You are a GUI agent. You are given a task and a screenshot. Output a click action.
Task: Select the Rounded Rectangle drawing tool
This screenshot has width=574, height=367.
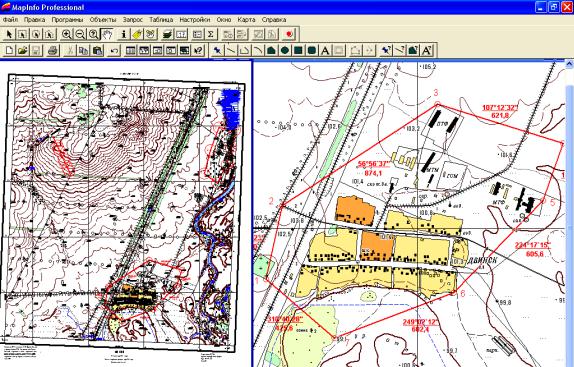coord(312,50)
